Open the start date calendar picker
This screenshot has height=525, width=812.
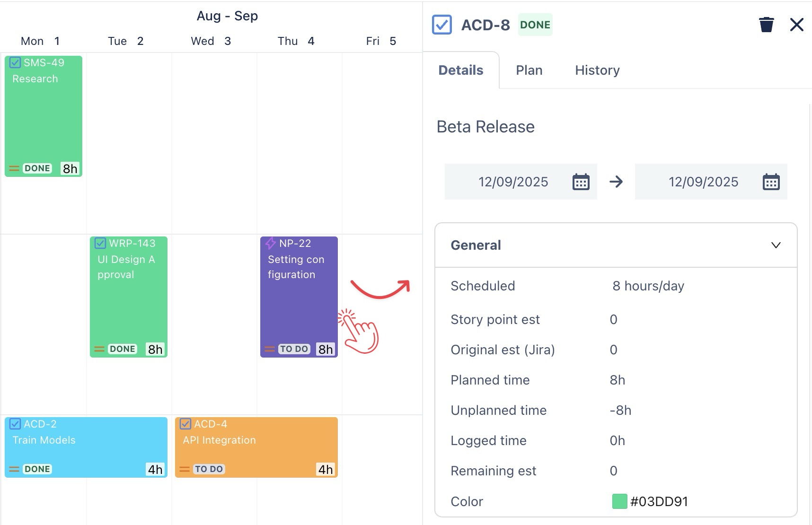(581, 182)
